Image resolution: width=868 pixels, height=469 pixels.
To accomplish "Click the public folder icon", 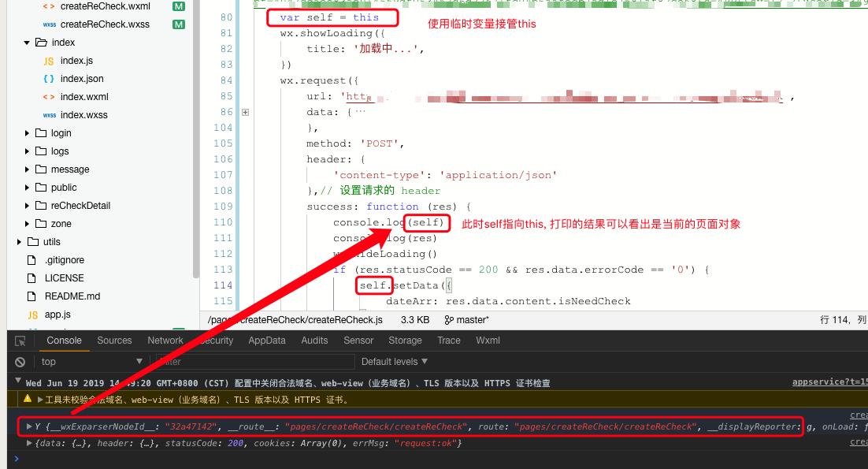I will (41, 187).
